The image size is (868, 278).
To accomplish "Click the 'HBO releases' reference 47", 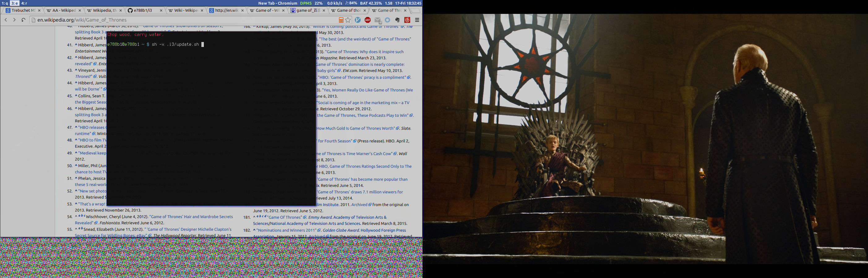I will 92,128.
